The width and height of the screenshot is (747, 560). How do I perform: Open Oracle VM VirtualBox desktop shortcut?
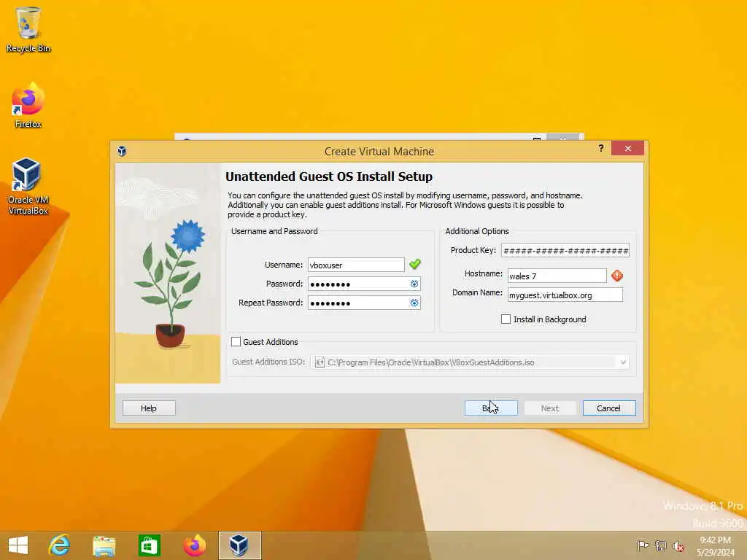pos(28,187)
